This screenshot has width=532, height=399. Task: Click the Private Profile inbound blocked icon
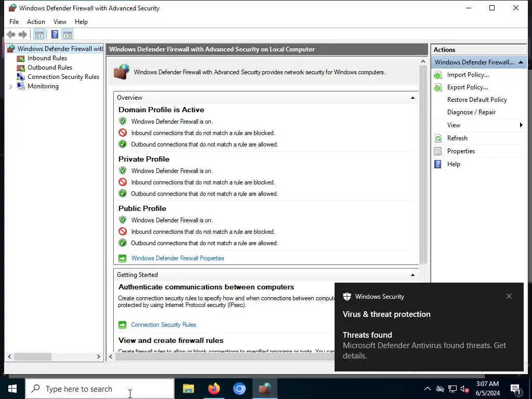click(123, 182)
